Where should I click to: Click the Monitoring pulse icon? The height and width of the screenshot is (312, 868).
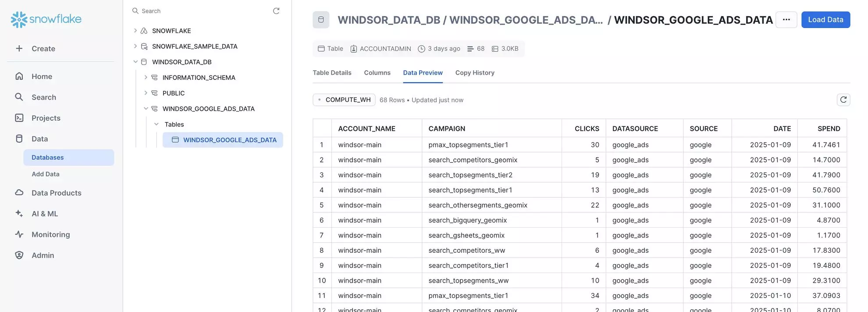(19, 234)
